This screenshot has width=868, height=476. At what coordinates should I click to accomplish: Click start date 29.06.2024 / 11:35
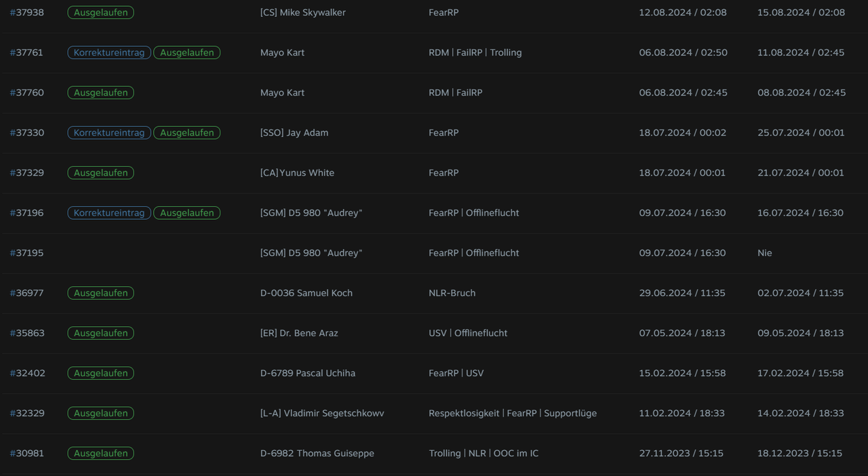682,292
